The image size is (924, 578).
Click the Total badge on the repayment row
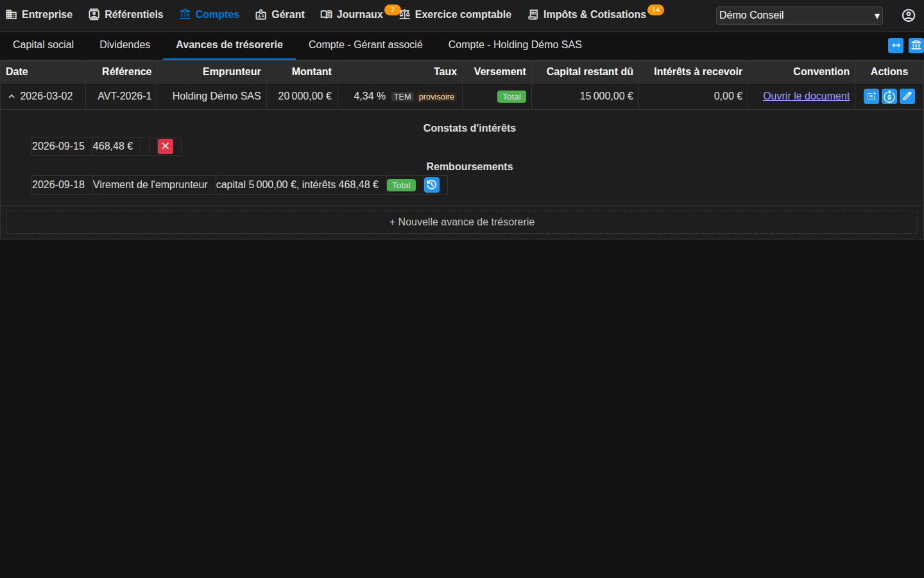point(401,186)
